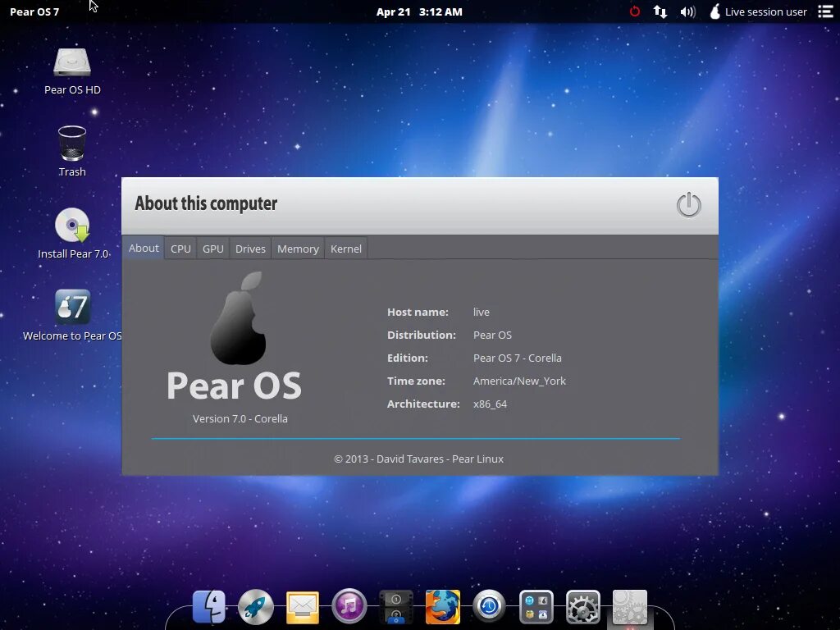Image resolution: width=840 pixels, height=630 pixels.
Task: Switch to the Memory tab
Action: (x=298, y=249)
